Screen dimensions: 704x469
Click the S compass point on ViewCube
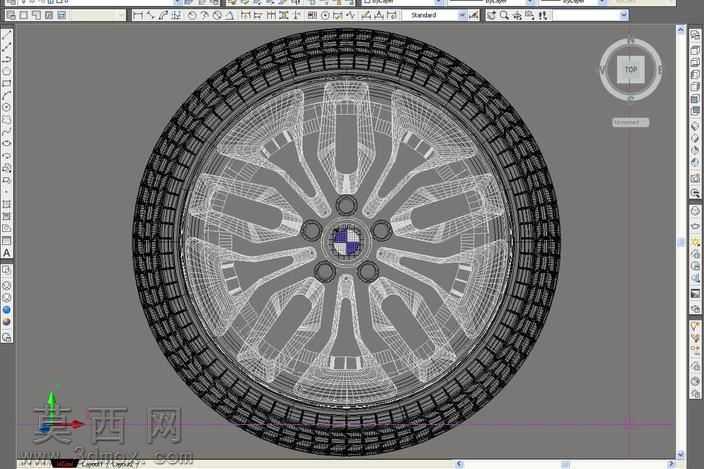pyautogui.click(x=630, y=98)
